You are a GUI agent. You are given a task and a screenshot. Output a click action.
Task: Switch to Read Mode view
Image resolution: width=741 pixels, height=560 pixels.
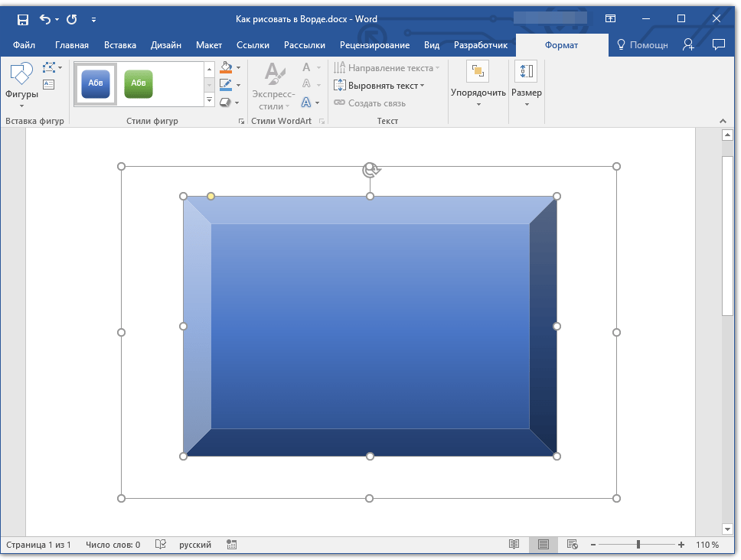[x=514, y=545]
